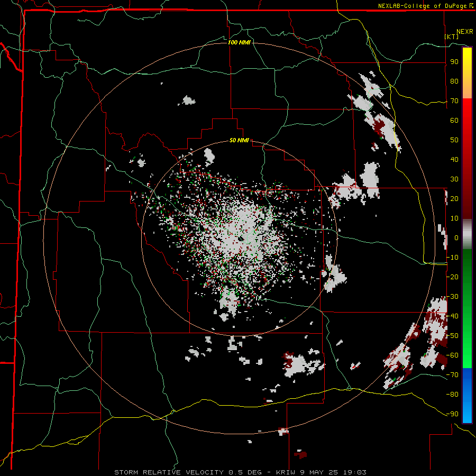
Task: Click the 0 knot scale label
Action: 456,237
